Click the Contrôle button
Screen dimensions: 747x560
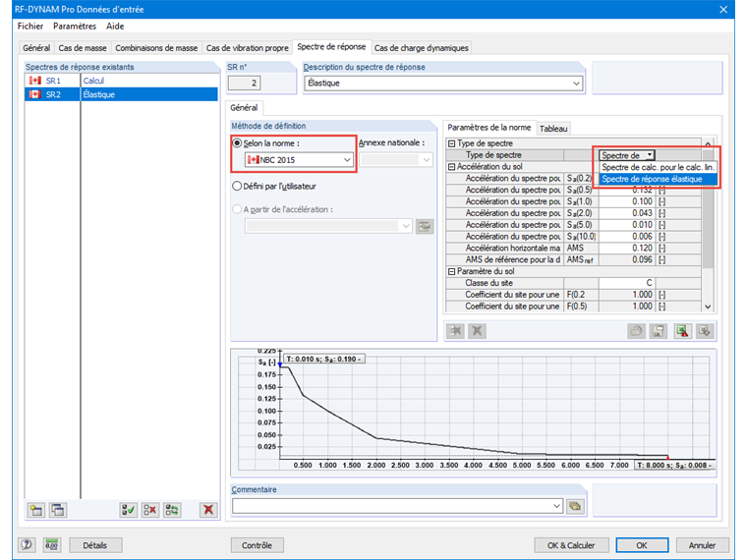pyautogui.click(x=257, y=545)
